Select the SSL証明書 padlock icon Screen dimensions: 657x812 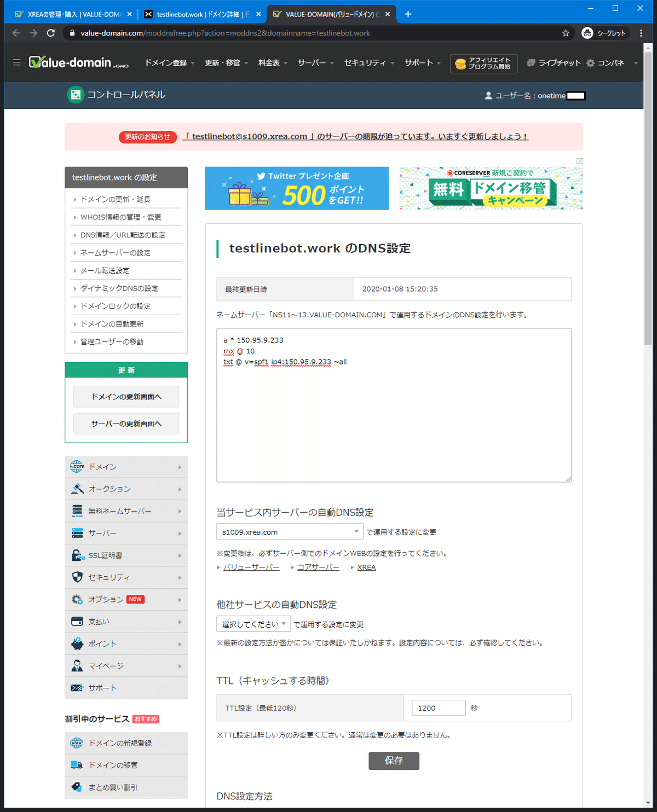(77, 555)
